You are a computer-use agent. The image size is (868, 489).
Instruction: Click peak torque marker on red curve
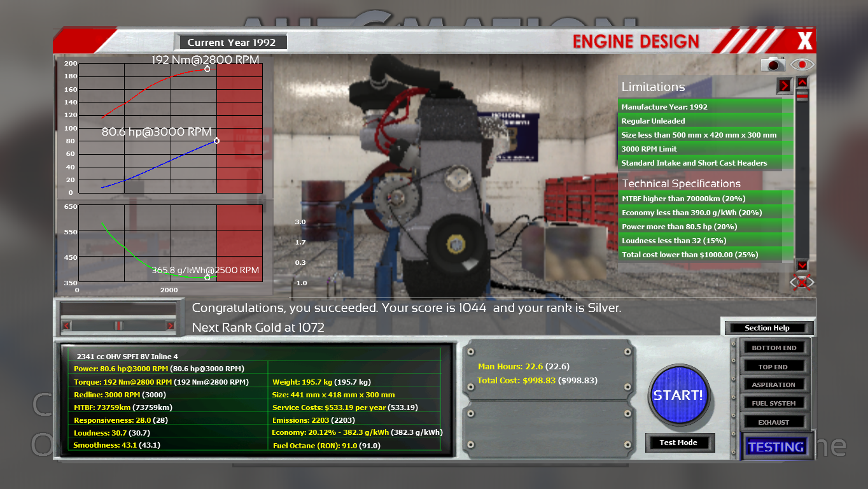[207, 69]
